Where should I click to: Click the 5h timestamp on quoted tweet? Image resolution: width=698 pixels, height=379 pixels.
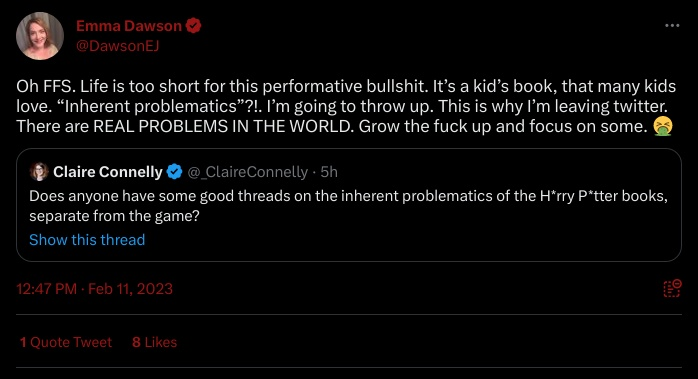tap(329, 172)
